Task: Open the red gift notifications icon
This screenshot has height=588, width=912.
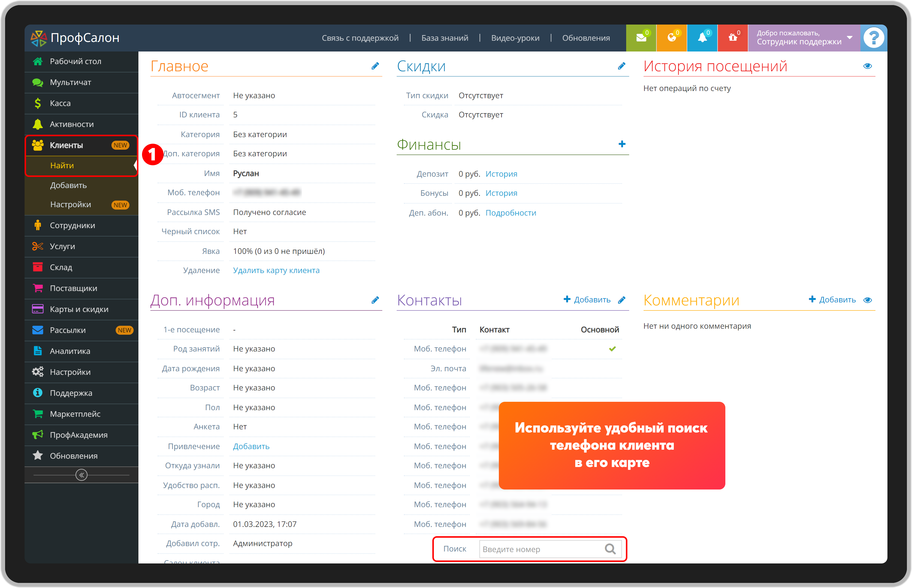Action: 733,38
